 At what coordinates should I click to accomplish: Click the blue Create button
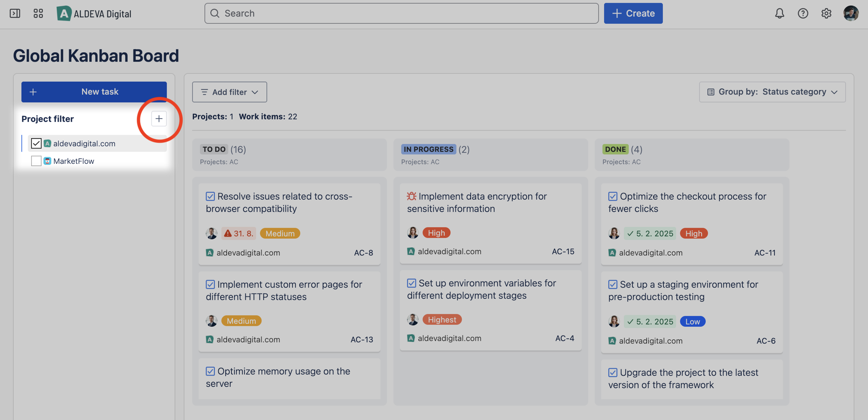pos(633,13)
